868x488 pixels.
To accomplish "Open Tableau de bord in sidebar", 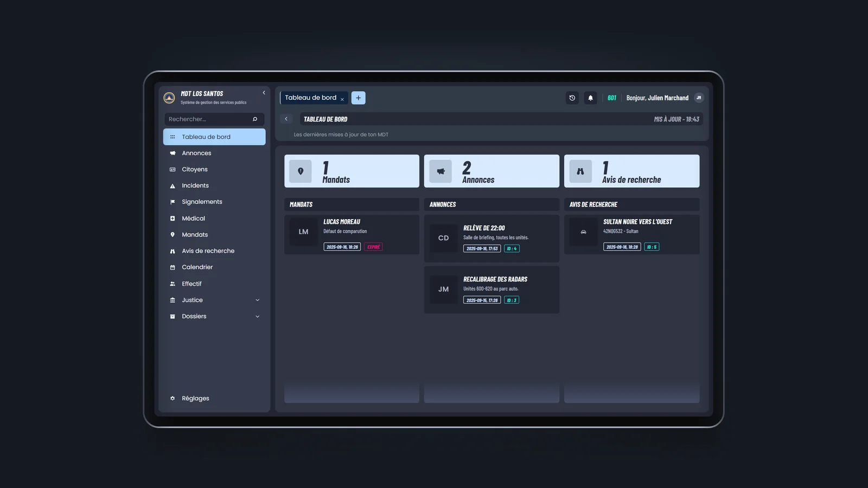I will point(214,137).
